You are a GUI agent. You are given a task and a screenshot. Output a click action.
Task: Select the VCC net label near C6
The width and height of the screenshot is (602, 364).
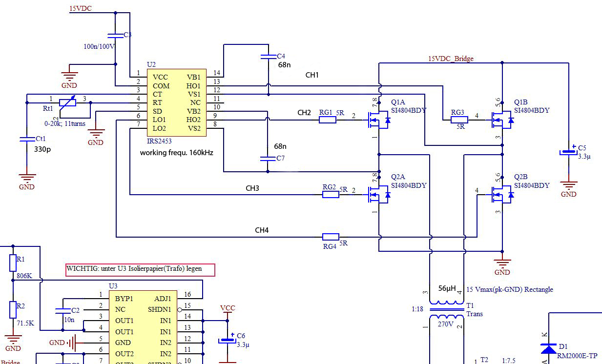[x=228, y=308]
